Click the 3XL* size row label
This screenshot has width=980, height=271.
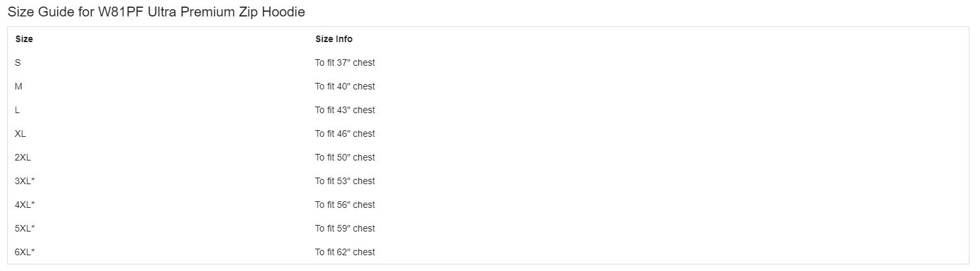pos(24,181)
